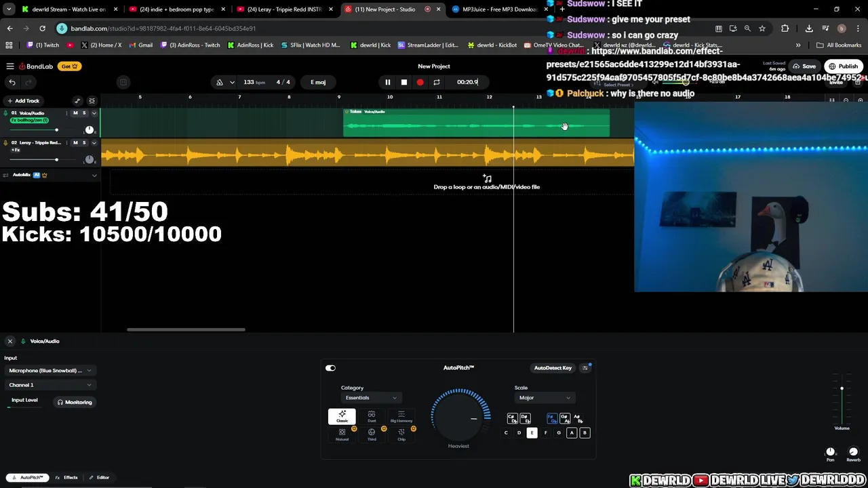868x488 pixels.
Task: Select the Classic AutoPitch preset
Action: click(342, 416)
